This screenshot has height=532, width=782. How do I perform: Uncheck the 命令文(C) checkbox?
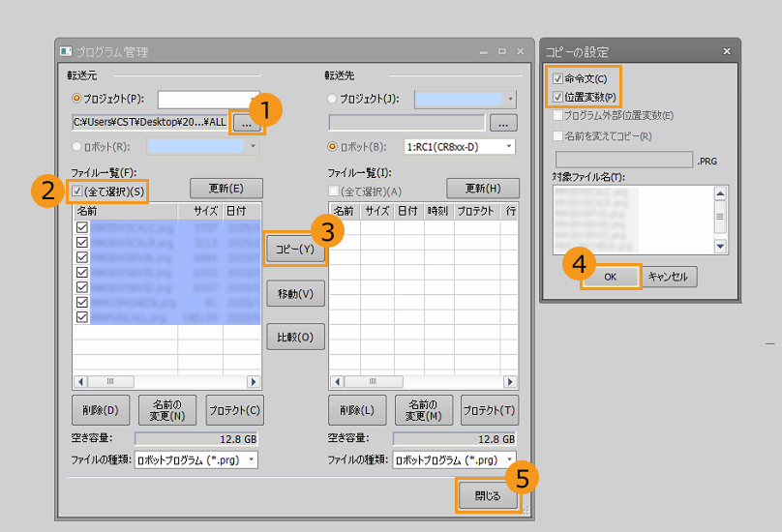tap(556, 78)
